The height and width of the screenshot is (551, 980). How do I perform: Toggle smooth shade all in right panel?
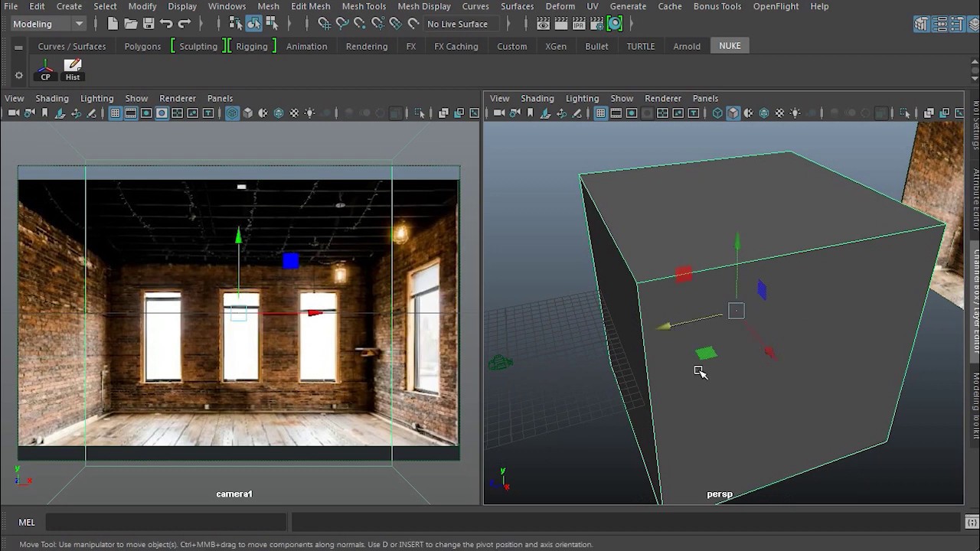point(733,113)
